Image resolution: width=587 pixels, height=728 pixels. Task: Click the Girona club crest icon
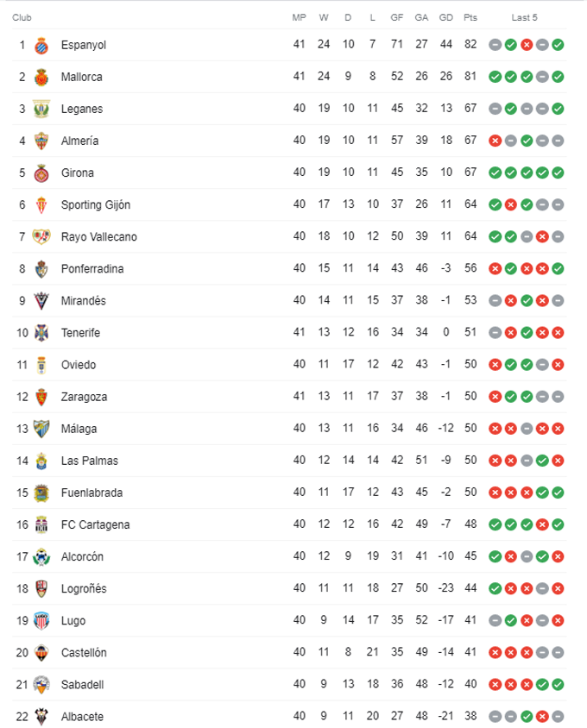click(41, 173)
